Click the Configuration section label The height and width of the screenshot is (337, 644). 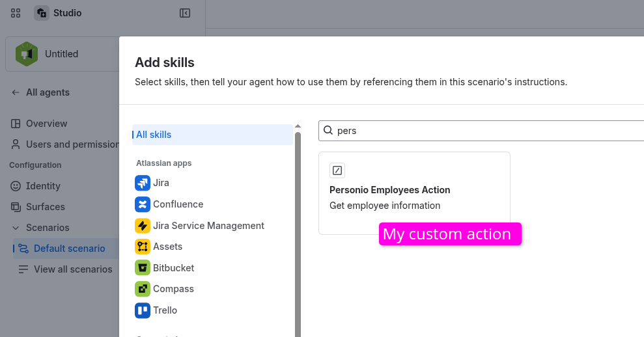tap(35, 165)
